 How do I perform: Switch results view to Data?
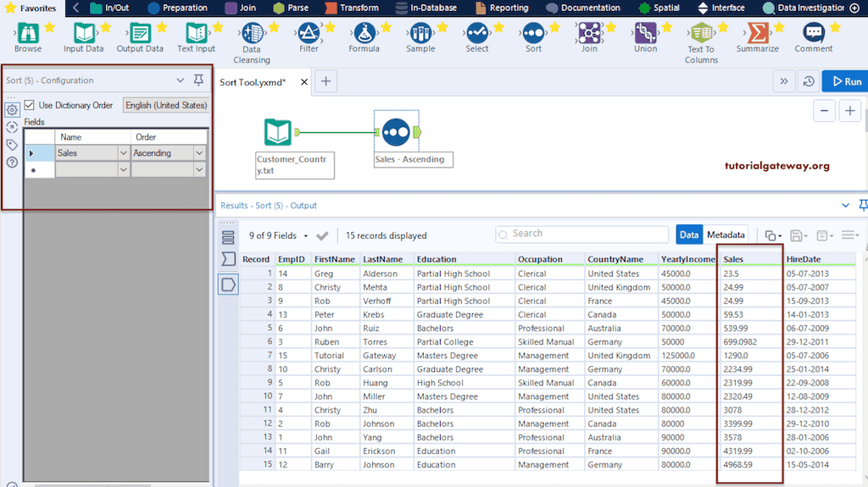(689, 235)
